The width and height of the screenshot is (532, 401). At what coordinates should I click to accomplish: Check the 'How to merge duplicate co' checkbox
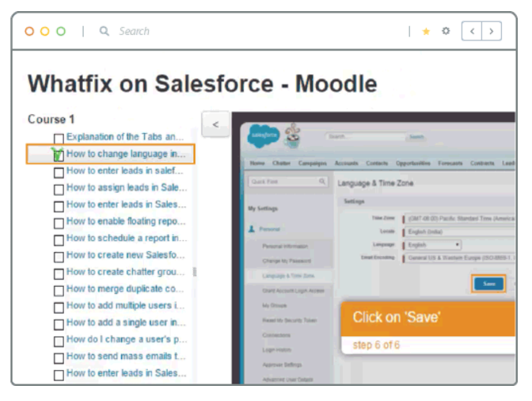(x=59, y=291)
